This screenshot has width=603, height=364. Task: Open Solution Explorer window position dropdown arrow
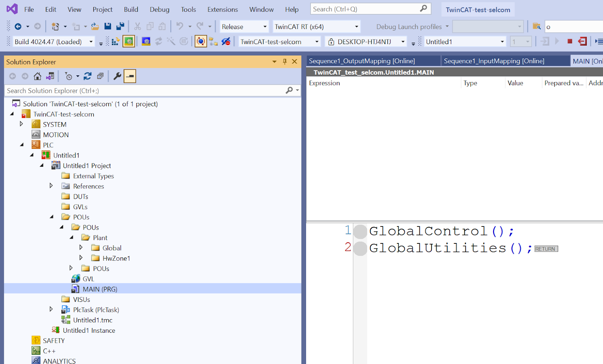[x=274, y=62]
